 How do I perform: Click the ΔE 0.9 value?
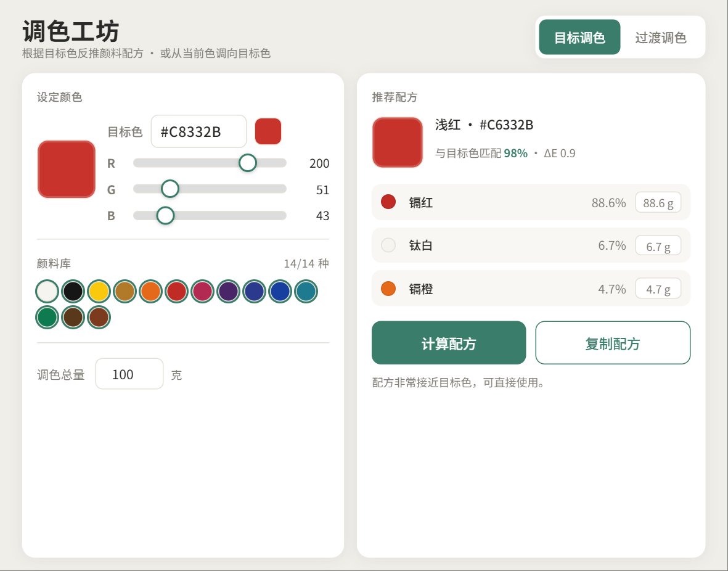click(560, 154)
